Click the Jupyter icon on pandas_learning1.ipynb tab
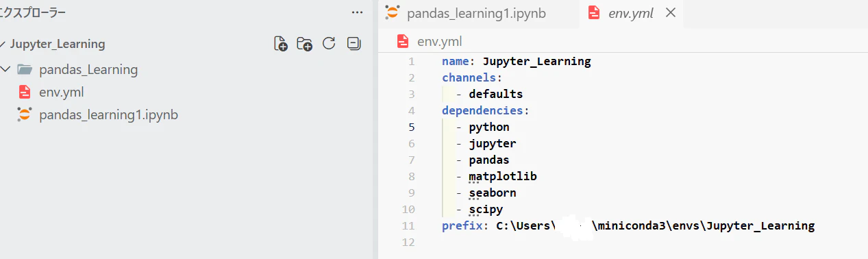868x259 pixels. click(392, 12)
